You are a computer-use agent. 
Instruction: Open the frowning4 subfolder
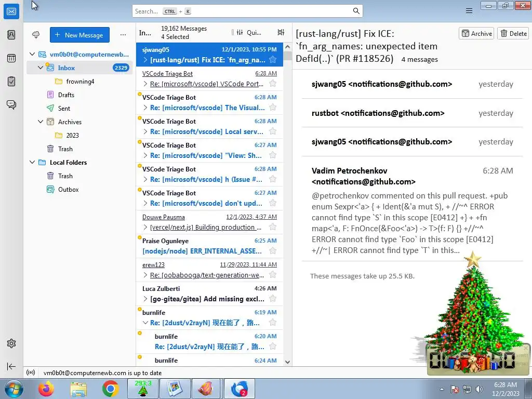tap(79, 81)
